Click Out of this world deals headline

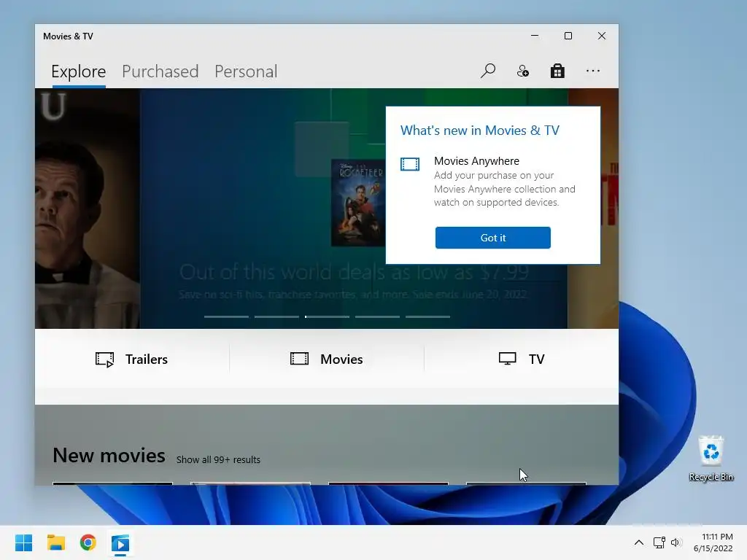pos(354,273)
